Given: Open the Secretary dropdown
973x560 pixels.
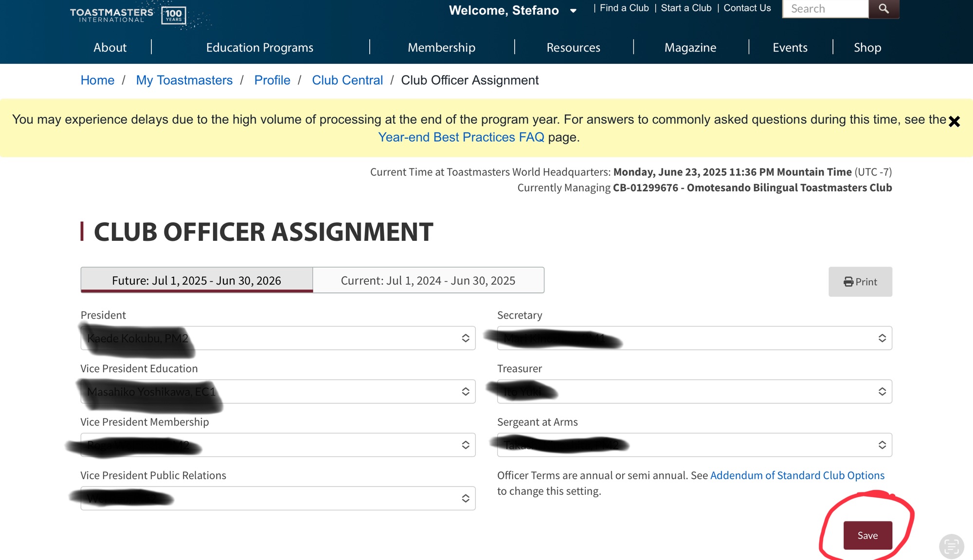Looking at the screenshot, I should (694, 338).
